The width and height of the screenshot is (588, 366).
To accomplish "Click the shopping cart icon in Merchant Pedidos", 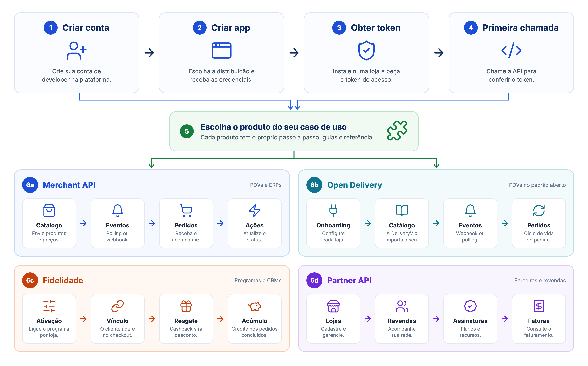I will [x=186, y=211].
